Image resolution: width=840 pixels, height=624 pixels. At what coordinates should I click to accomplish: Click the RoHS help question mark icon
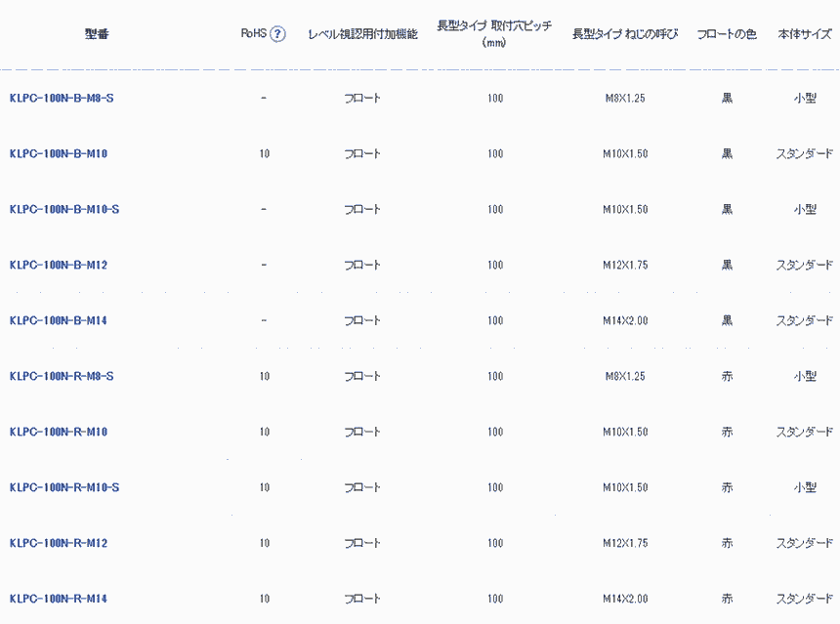pyautogui.click(x=277, y=34)
